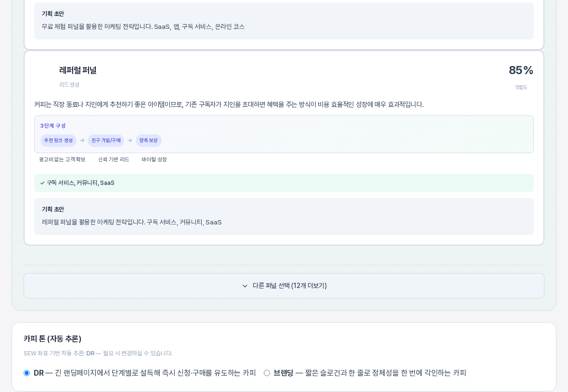Click the 양측 보상 step chip

click(149, 141)
